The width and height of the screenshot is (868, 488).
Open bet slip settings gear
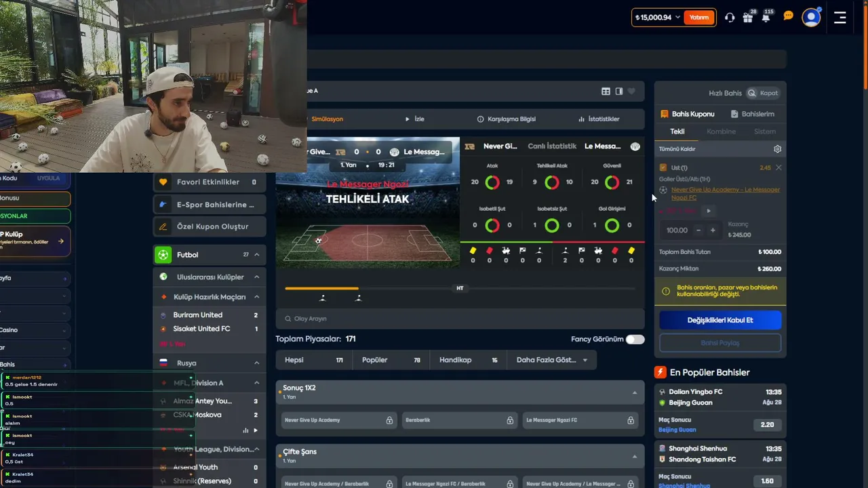click(777, 149)
